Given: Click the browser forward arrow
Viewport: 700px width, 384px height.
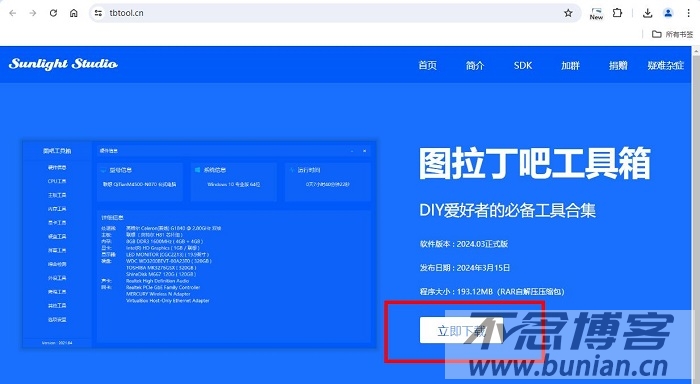Looking at the screenshot, I should pos(33,13).
